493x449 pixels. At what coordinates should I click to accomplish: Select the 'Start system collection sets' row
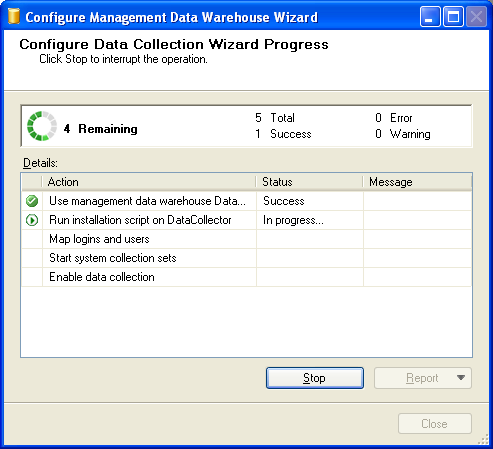click(247, 258)
